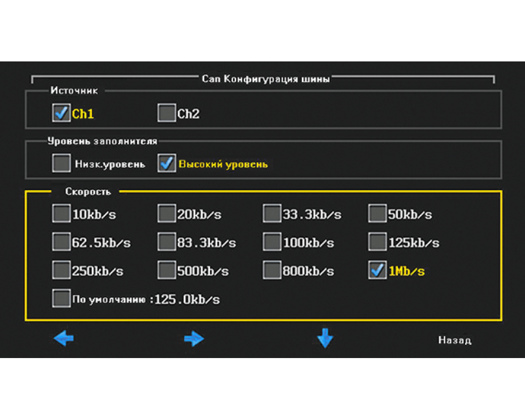Viewport: 525px width, 420px height.
Task: Tick the 33.3kb/s speed checkbox
Action: [x=272, y=214]
